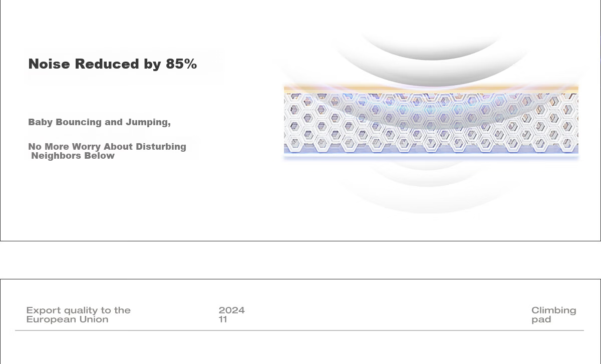Click 'Export quality to the' footer text
Image resolution: width=601 pixels, height=364 pixels.
click(x=79, y=310)
